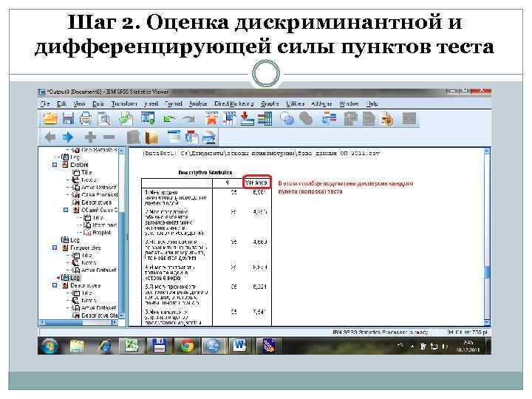Open the Analyze menu

(198, 104)
